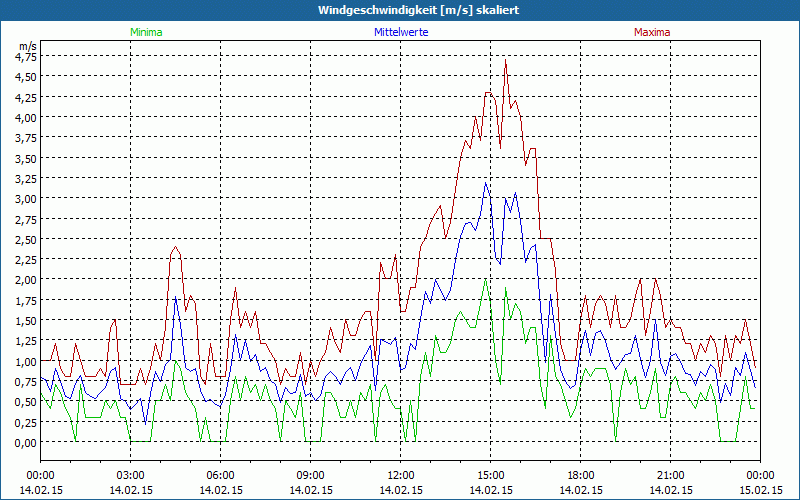Click the 1,25 y-axis value

tap(26, 341)
